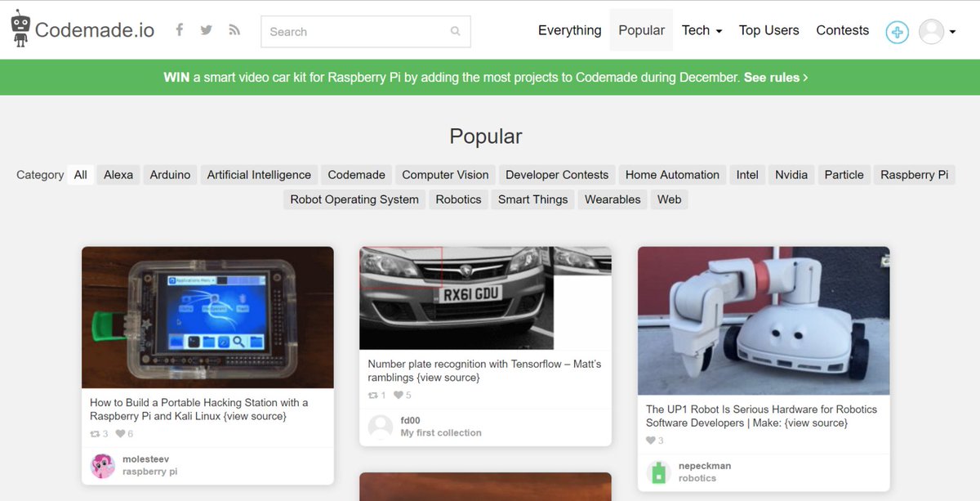Click fd00's avatar icon

pyautogui.click(x=380, y=427)
